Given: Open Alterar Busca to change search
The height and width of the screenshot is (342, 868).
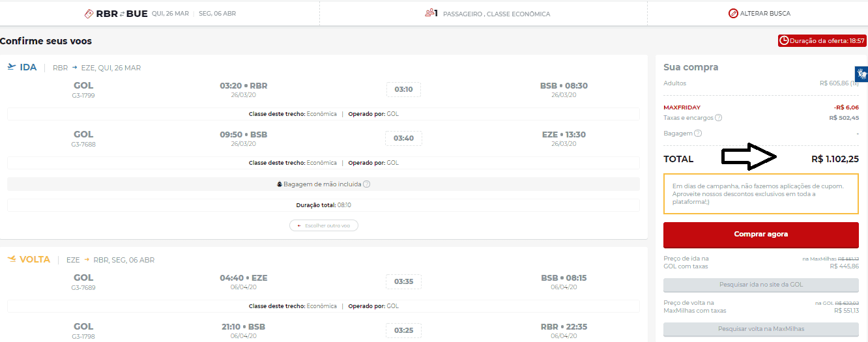Looking at the screenshot, I should click(x=759, y=14).
